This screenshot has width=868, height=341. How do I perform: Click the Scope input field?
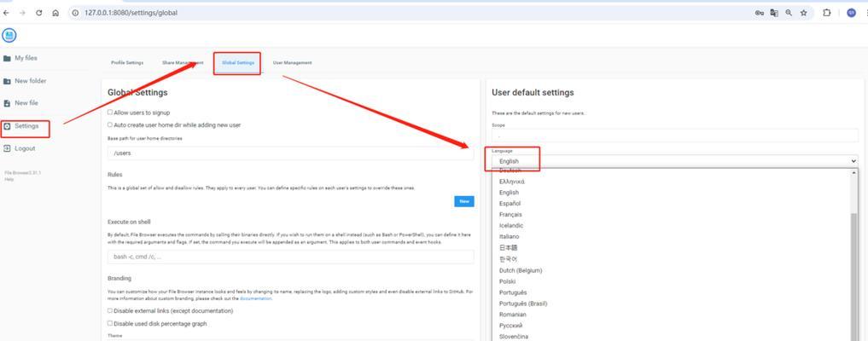click(675, 136)
